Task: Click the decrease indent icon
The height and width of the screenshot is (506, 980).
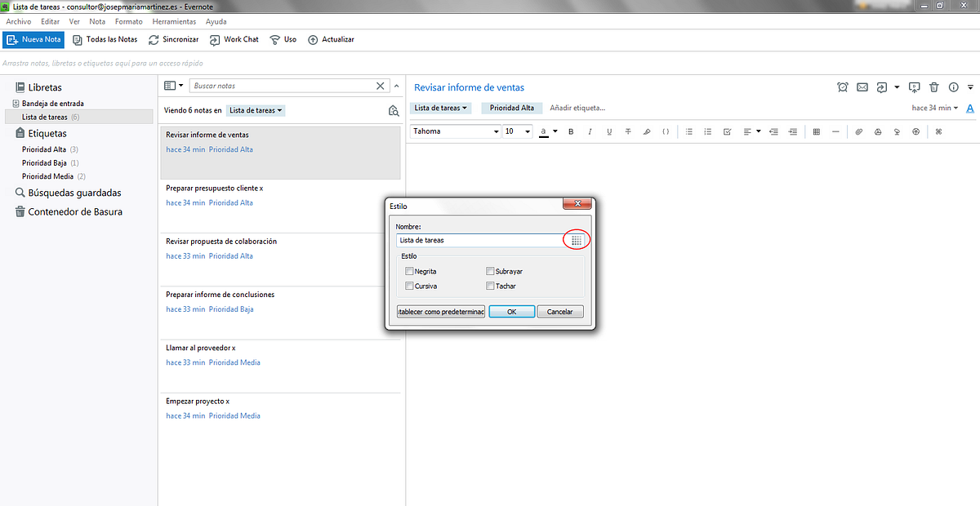Action: tap(773, 131)
